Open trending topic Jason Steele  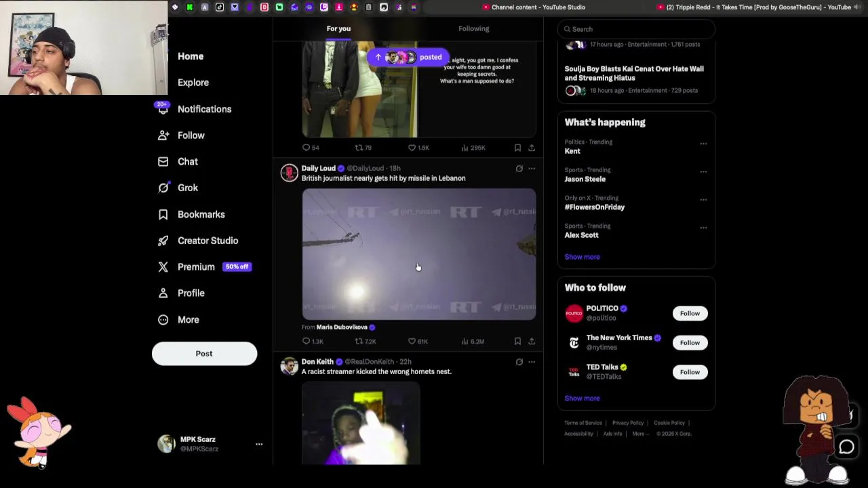coord(585,179)
